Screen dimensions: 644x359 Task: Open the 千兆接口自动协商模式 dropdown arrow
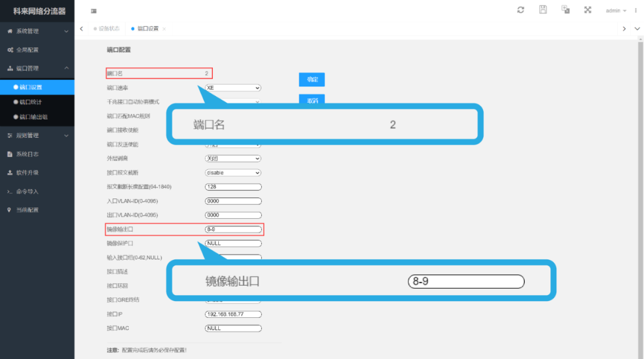(257, 101)
